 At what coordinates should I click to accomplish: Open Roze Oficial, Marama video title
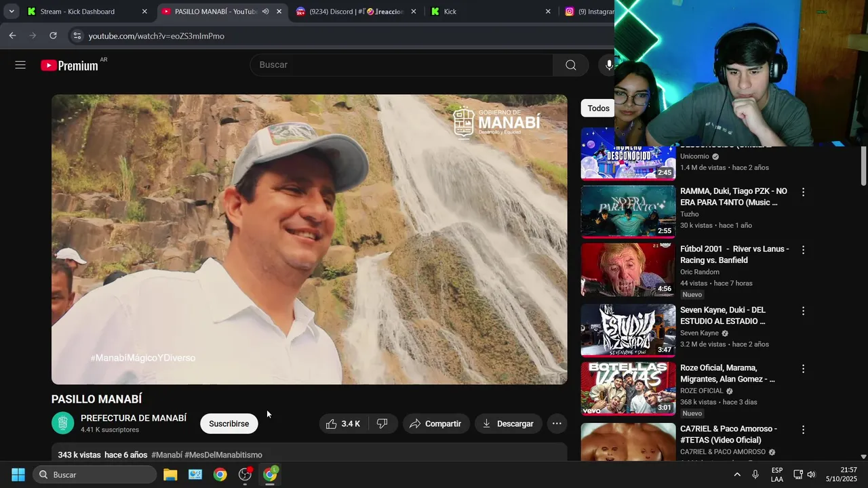(x=728, y=373)
